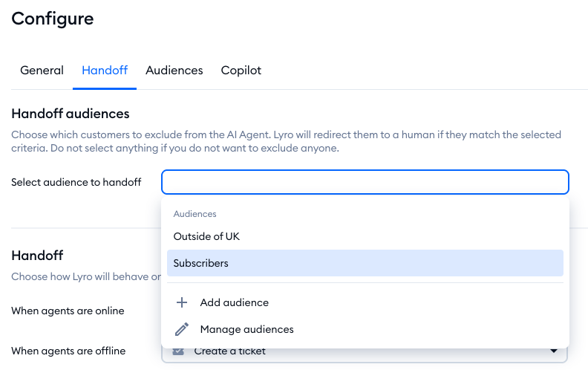Open the 'Create a ticket' dropdown

point(364,352)
